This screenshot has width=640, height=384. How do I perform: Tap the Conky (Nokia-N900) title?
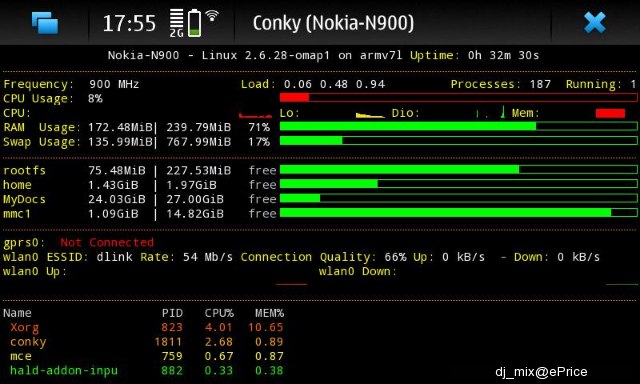click(333, 23)
